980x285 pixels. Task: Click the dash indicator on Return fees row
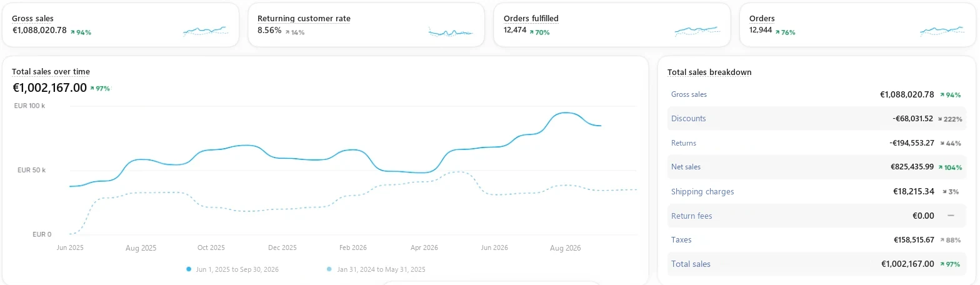click(951, 216)
